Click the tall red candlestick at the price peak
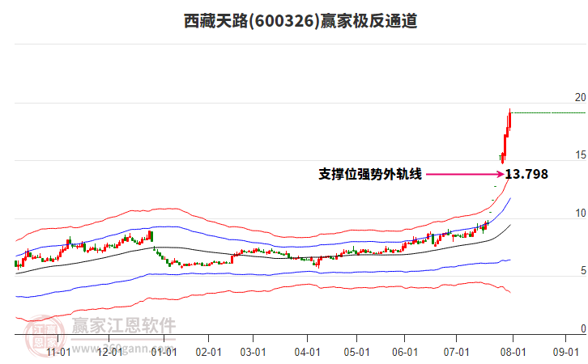The width and height of the screenshot is (588, 364). click(510, 120)
